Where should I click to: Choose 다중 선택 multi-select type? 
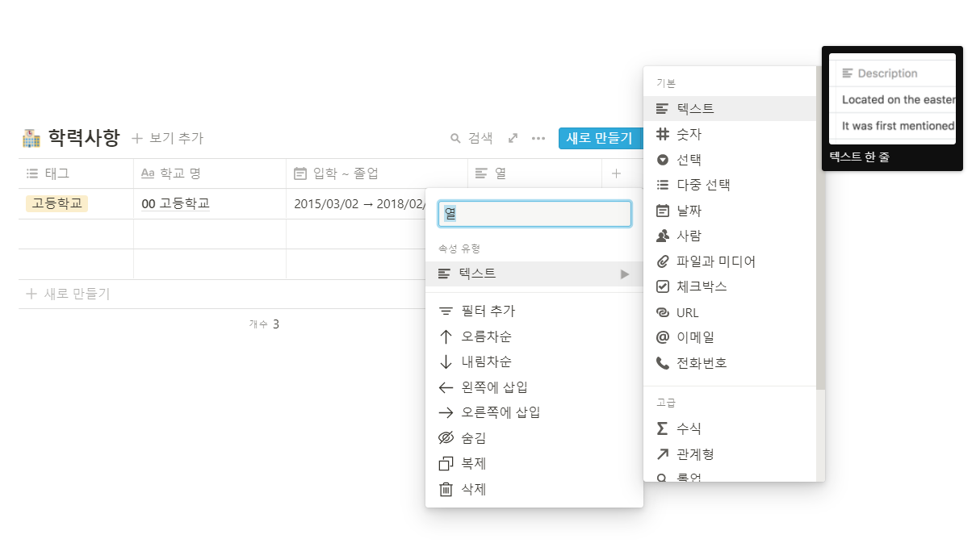730,185
